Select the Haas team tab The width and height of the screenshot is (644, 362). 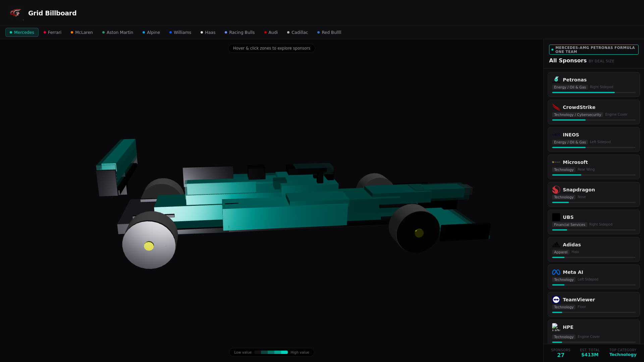[208, 33]
